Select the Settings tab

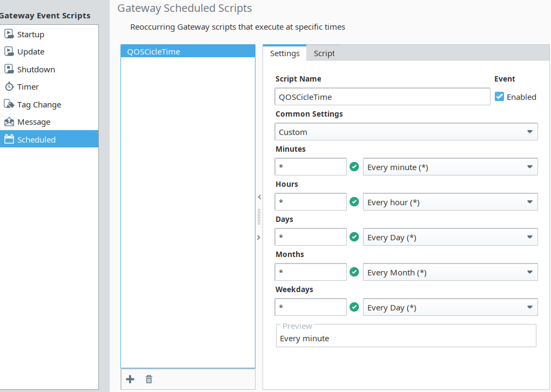click(x=285, y=53)
